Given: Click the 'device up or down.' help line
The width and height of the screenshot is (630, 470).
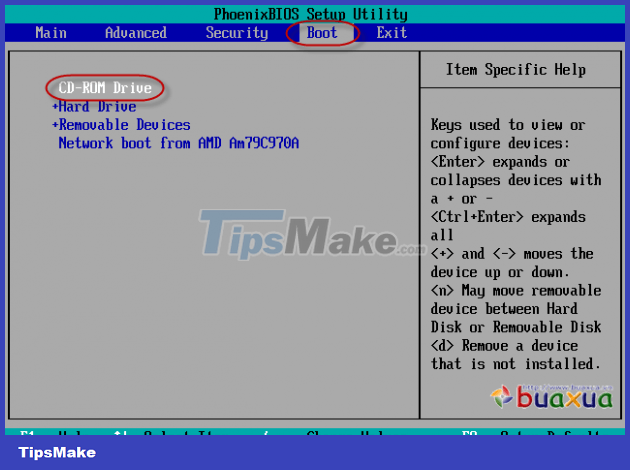Looking at the screenshot, I should (500, 272).
